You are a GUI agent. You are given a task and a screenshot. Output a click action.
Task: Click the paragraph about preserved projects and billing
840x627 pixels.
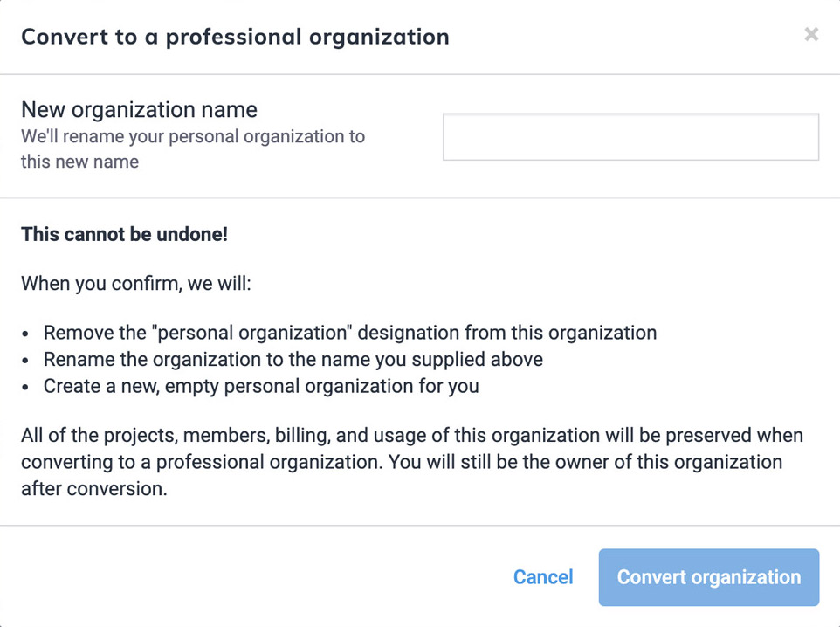(410, 461)
